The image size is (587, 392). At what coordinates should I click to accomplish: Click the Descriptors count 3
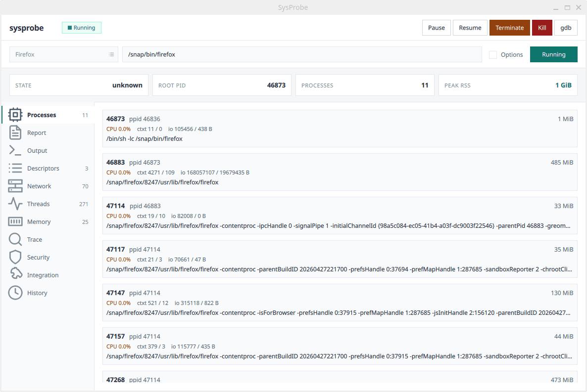pos(87,169)
